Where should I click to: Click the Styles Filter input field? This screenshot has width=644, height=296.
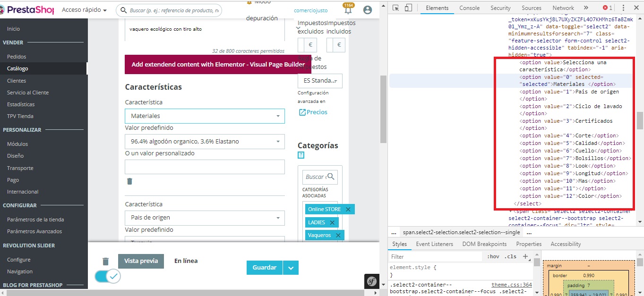point(435,257)
